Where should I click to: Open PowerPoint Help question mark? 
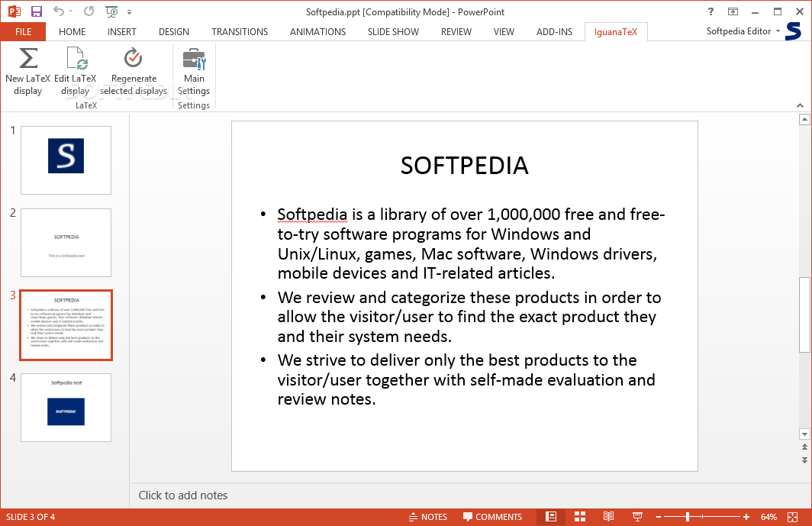click(x=710, y=11)
